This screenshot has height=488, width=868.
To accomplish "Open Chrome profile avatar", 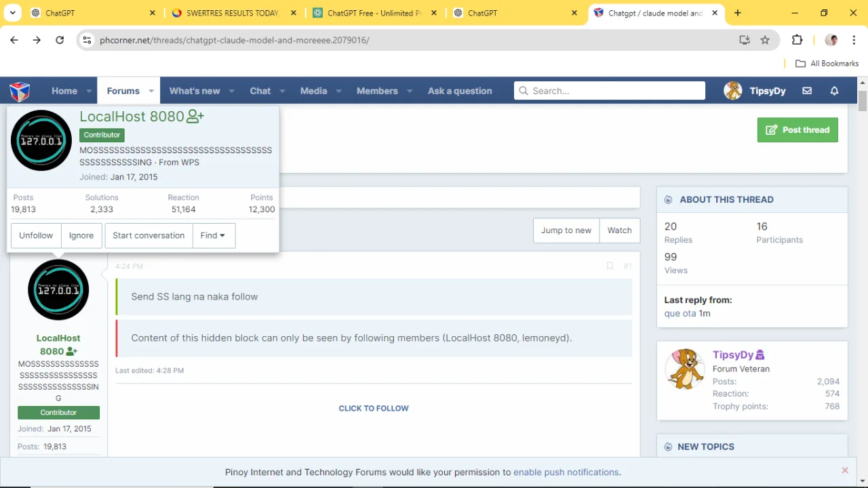I will tap(831, 40).
